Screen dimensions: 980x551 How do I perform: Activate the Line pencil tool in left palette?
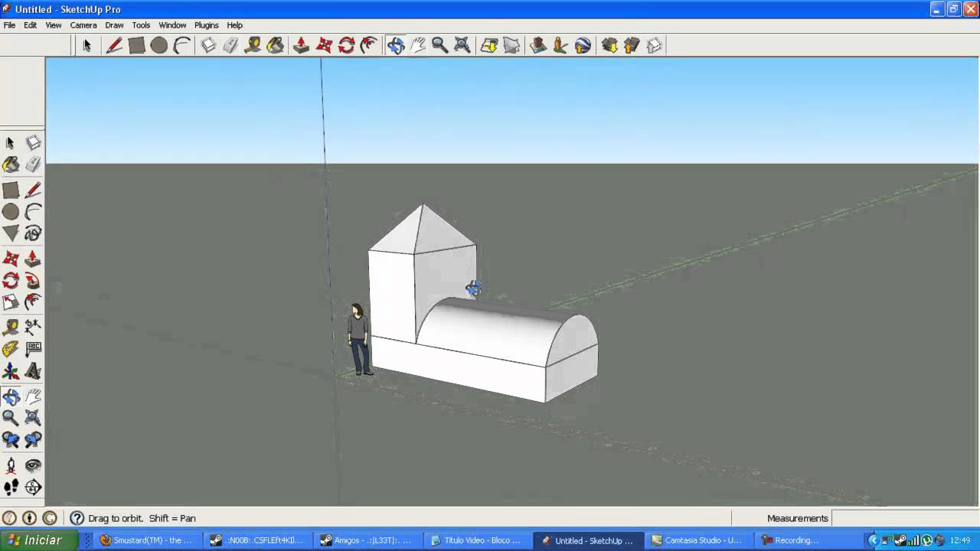(33, 191)
